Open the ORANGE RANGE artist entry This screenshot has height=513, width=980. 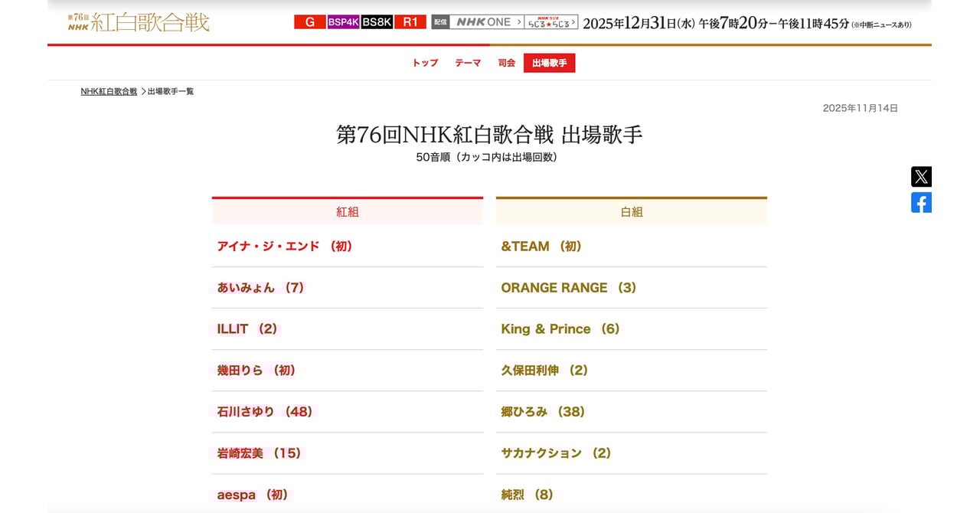569,288
